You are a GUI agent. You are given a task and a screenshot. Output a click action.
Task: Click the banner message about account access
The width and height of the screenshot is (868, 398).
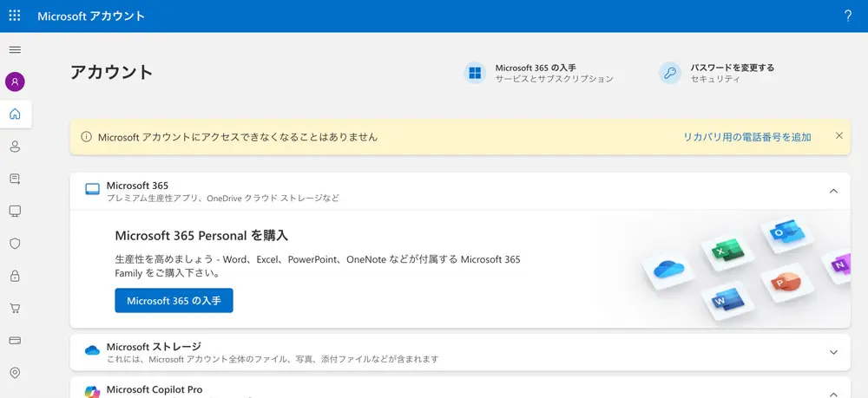(x=238, y=137)
